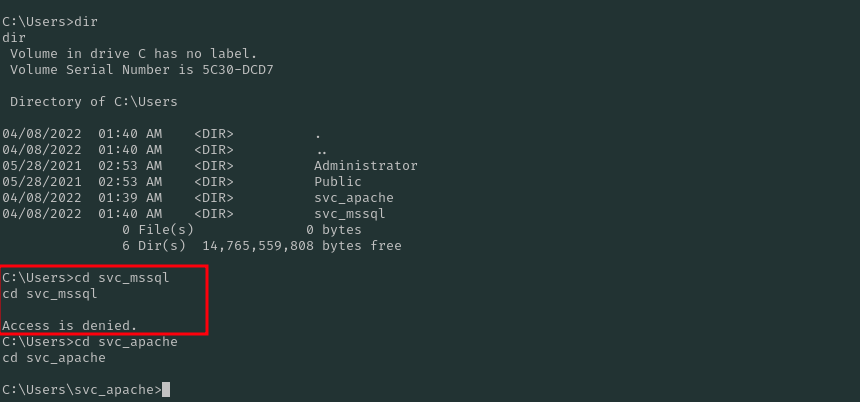
Task: Click the double-dot parent directory entry
Action: pos(321,150)
